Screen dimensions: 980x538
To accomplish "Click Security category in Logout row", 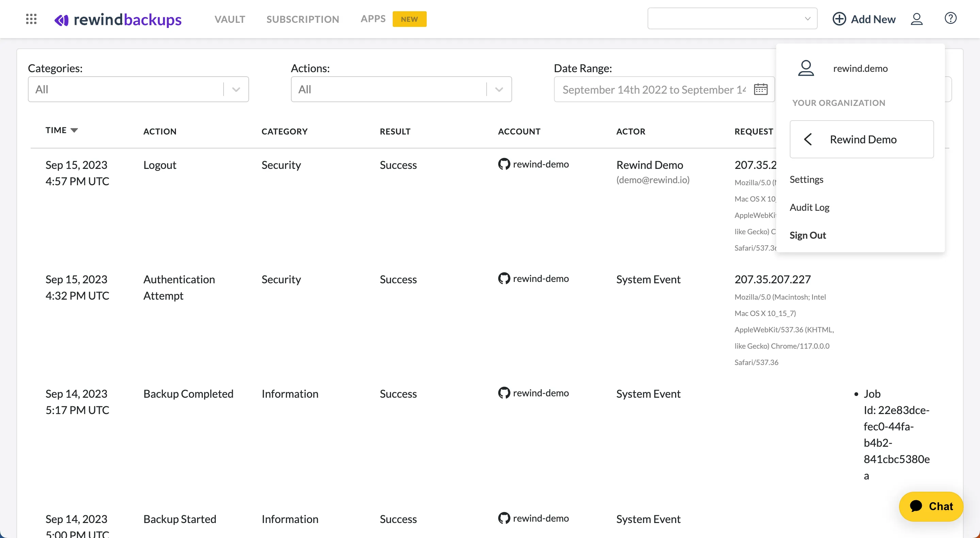I will point(281,165).
